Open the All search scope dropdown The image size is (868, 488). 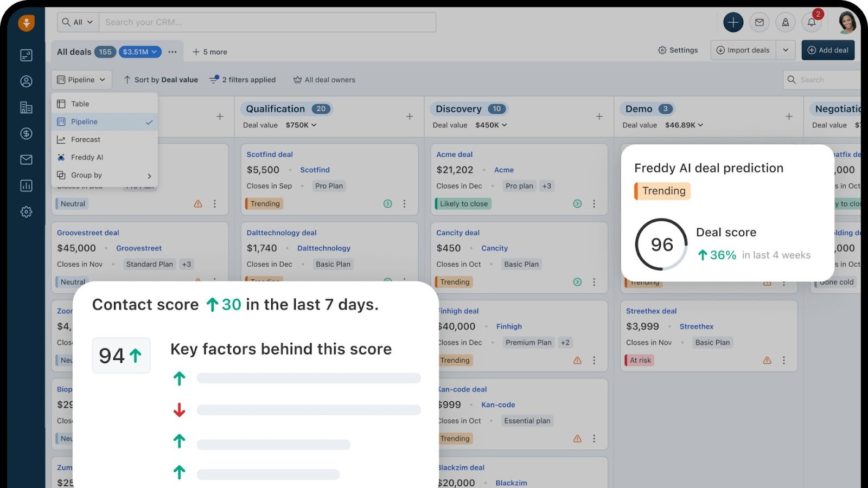point(76,22)
